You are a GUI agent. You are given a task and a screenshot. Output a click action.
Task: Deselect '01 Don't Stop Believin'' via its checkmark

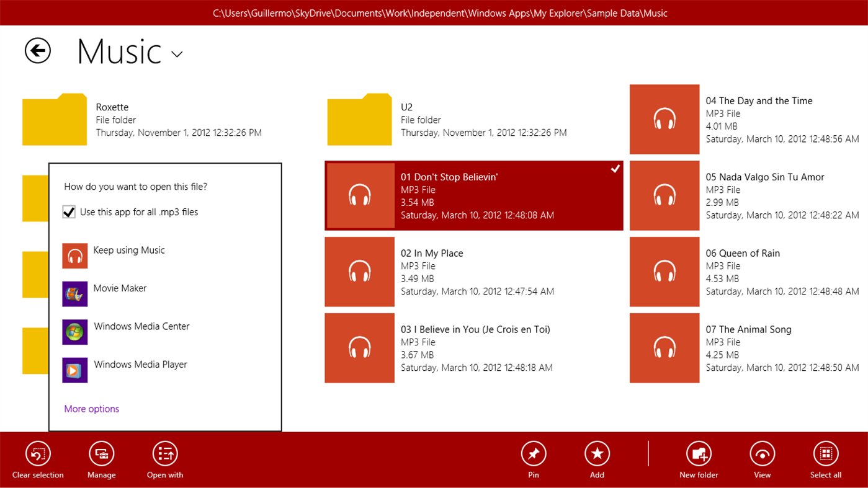(615, 168)
